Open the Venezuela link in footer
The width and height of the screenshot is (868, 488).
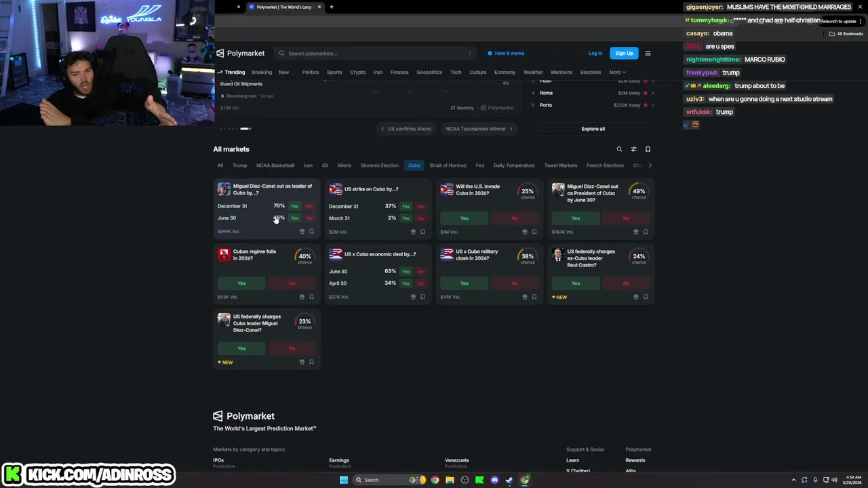click(457, 460)
